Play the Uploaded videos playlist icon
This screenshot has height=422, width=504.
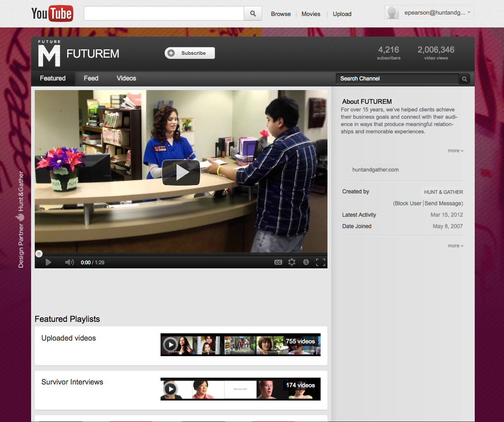[x=170, y=345]
